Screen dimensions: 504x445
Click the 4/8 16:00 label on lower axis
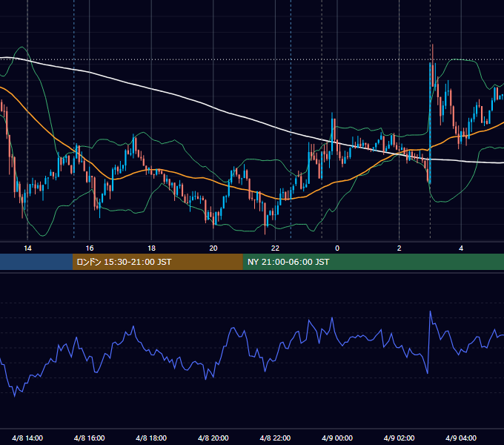[x=90, y=438]
